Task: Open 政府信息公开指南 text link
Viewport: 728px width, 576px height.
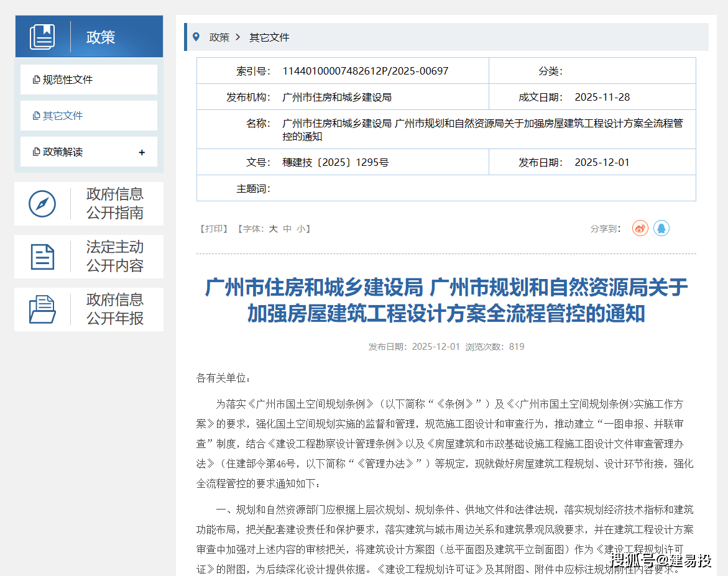Action: (x=115, y=204)
